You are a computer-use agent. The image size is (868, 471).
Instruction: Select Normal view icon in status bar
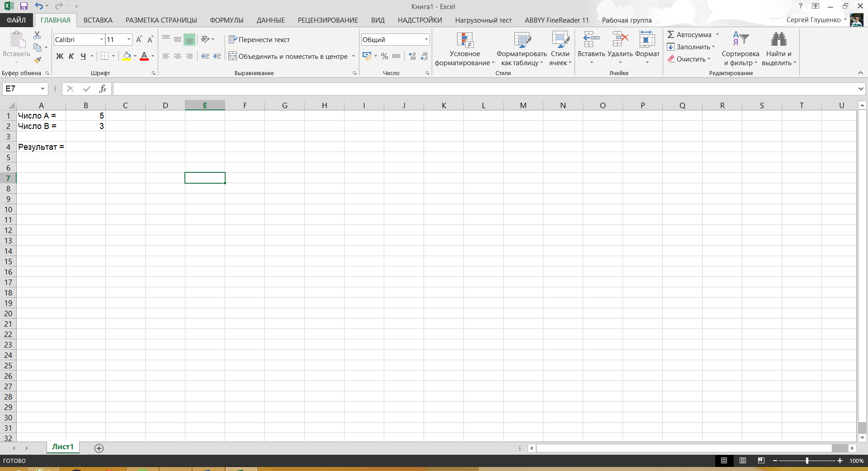click(724, 461)
